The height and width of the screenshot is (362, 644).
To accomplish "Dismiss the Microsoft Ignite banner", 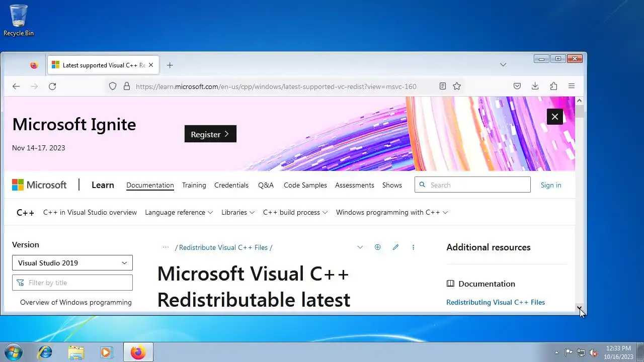I will click(x=555, y=117).
